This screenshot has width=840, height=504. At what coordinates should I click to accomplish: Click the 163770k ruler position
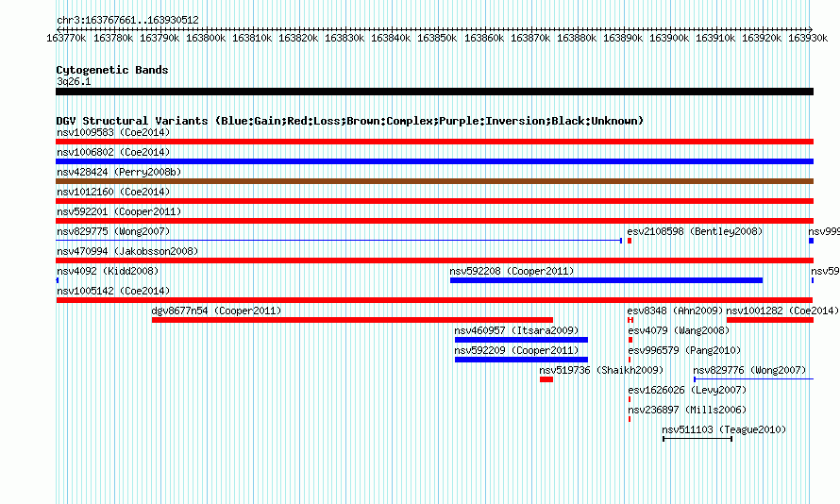(x=66, y=38)
